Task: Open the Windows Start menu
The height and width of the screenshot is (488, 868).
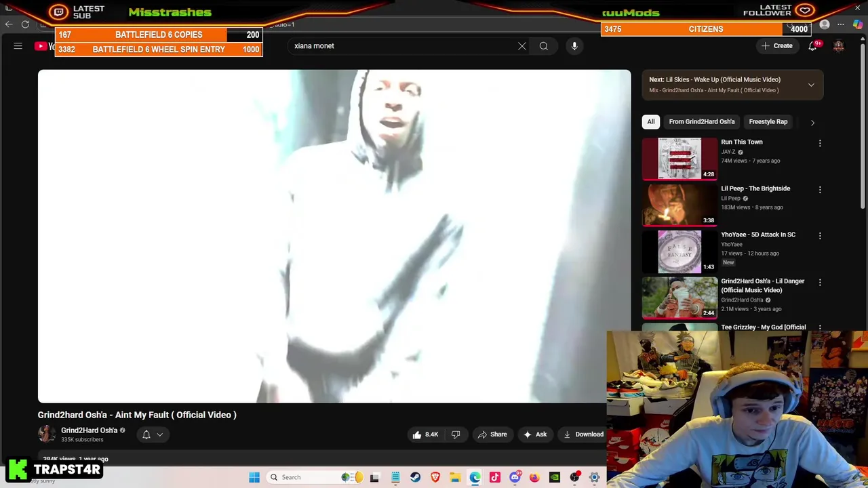Action: point(254,477)
